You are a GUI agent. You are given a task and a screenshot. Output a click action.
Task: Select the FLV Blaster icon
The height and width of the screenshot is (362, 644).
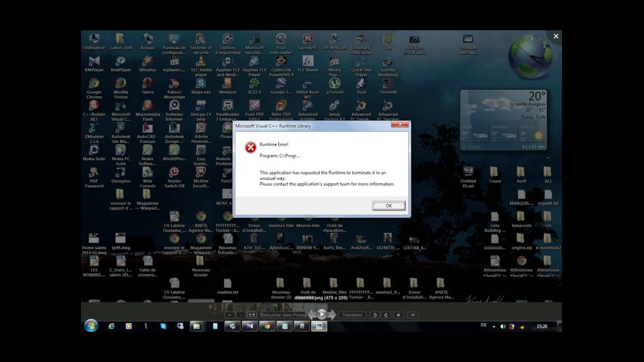(x=307, y=64)
